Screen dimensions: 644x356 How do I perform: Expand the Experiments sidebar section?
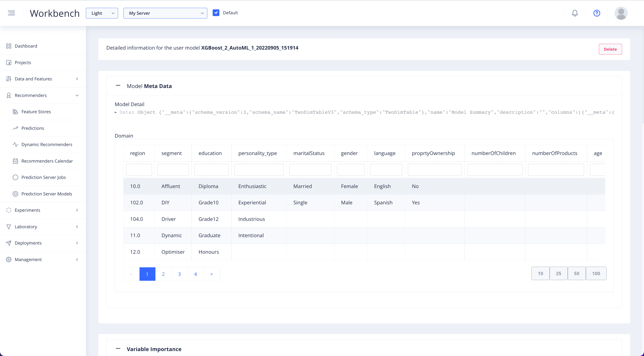pyautogui.click(x=27, y=210)
